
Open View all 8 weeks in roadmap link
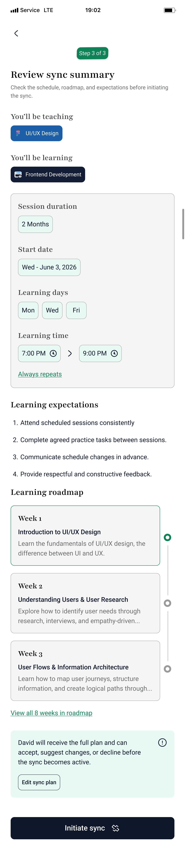coord(52,713)
